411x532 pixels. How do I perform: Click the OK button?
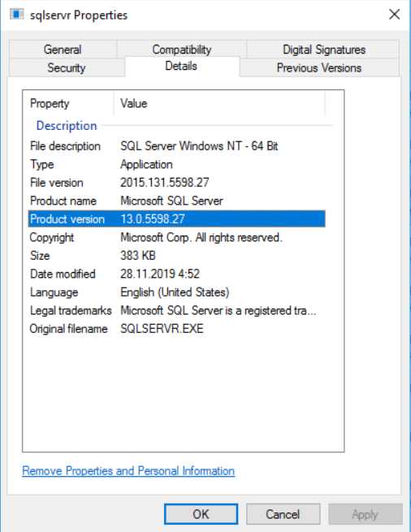[x=201, y=514]
